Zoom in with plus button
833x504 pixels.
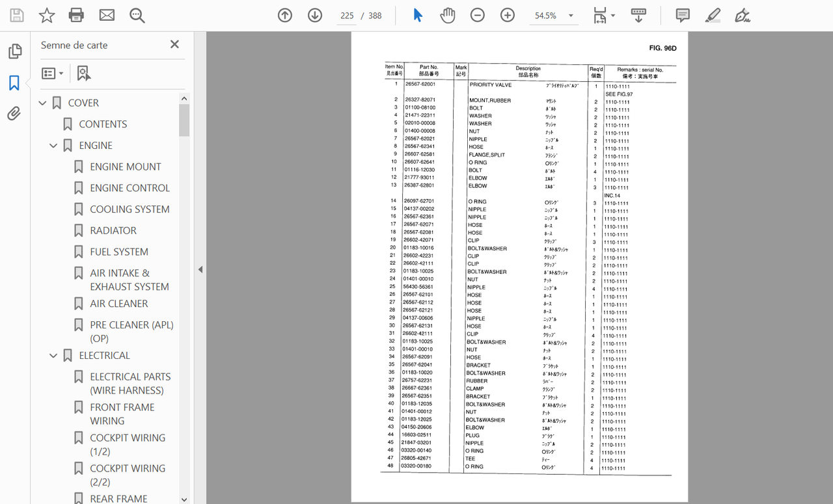(508, 16)
